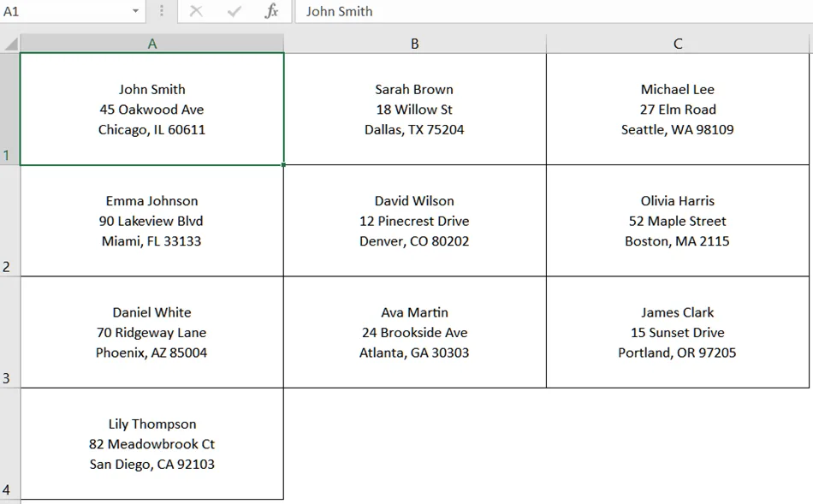This screenshot has width=813, height=504.
Task: Click the three-dot handle beside Name Box
Action: (x=162, y=11)
